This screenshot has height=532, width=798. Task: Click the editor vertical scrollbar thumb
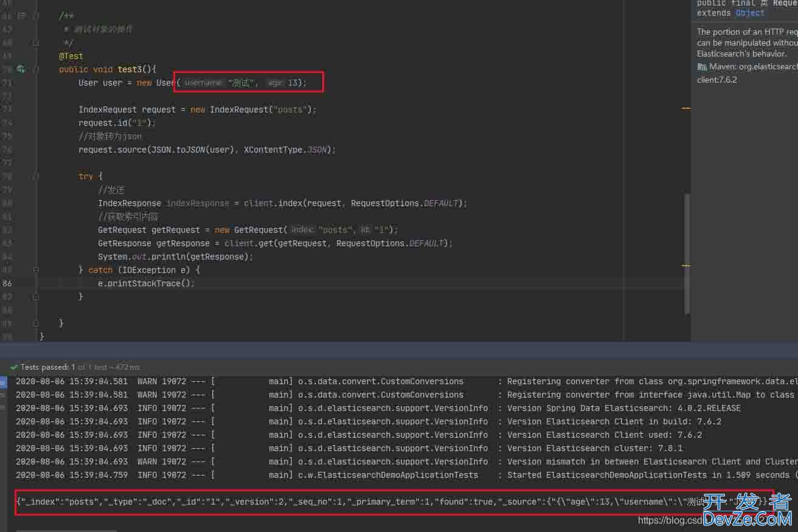click(x=687, y=254)
